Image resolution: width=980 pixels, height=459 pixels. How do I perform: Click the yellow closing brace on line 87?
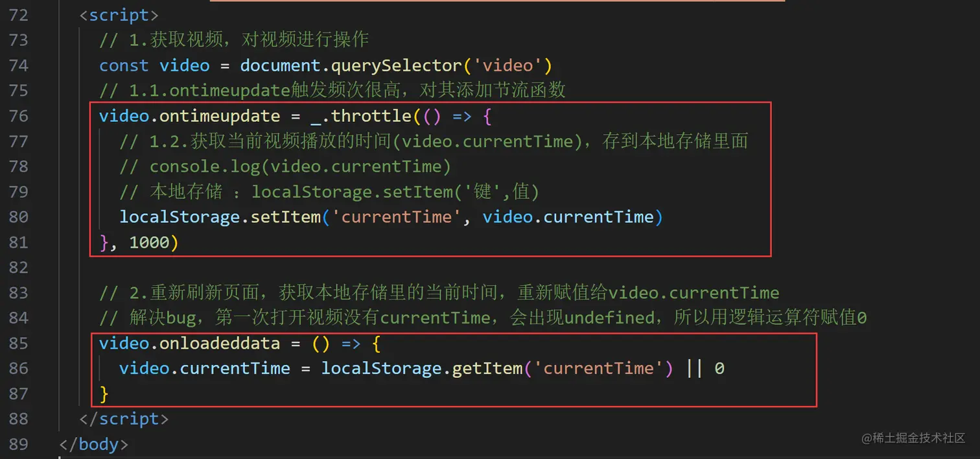[104, 394]
